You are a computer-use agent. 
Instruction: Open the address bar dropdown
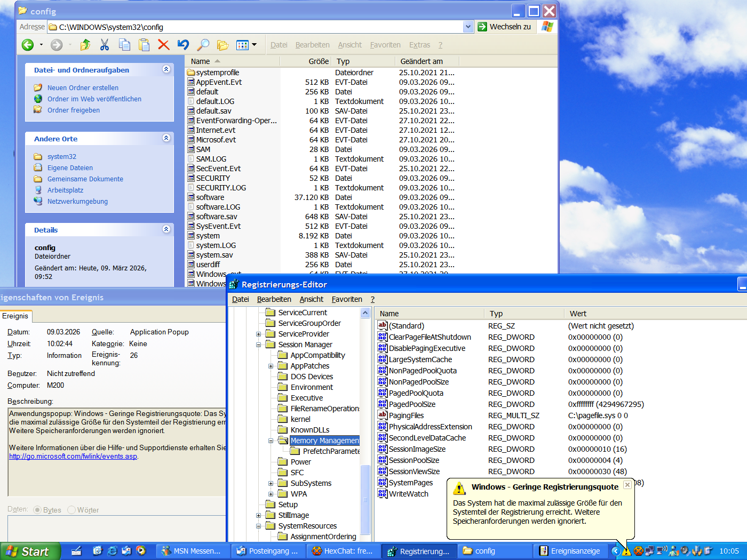[x=468, y=27]
